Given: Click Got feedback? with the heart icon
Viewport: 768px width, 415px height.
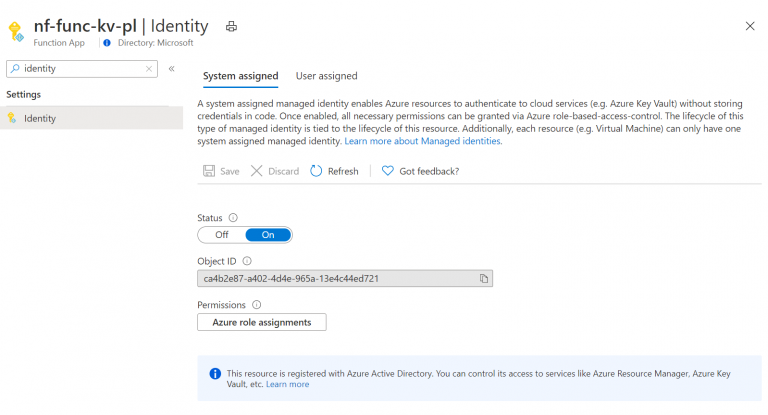Looking at the screenshot, I should tap(420, 171).
